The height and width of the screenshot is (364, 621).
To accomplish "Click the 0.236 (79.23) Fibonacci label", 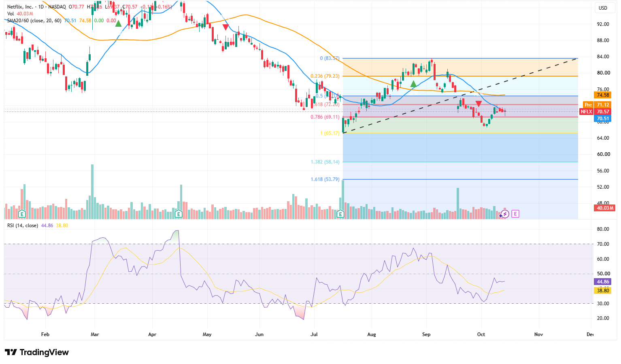I will point(325,76).
